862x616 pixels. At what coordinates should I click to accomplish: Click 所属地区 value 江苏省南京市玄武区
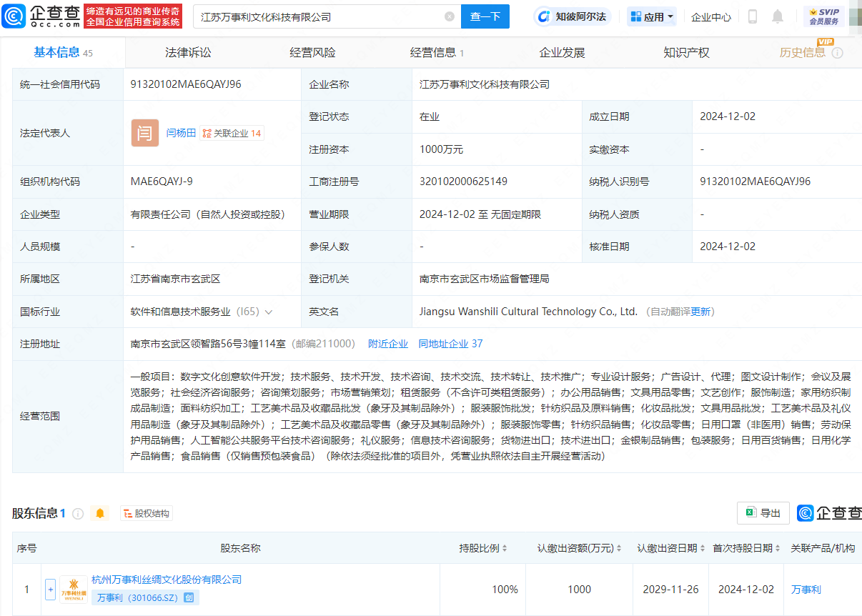tap(176, 279)
